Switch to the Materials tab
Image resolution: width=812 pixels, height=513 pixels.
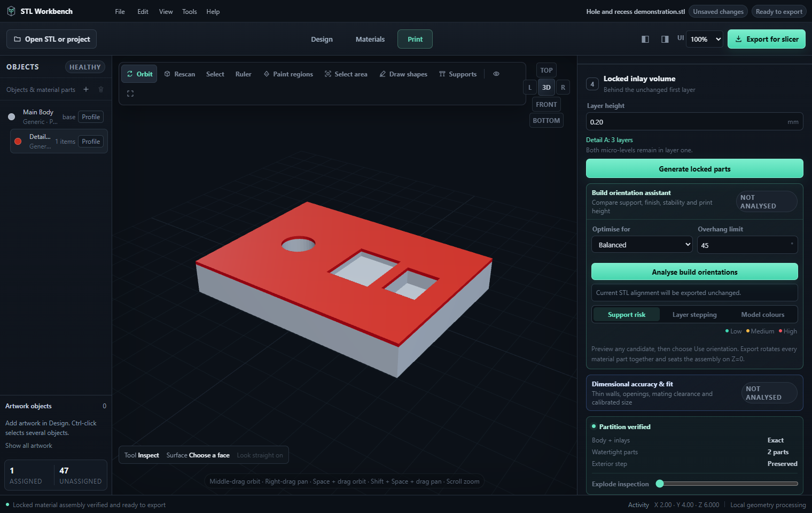[370, 39]
